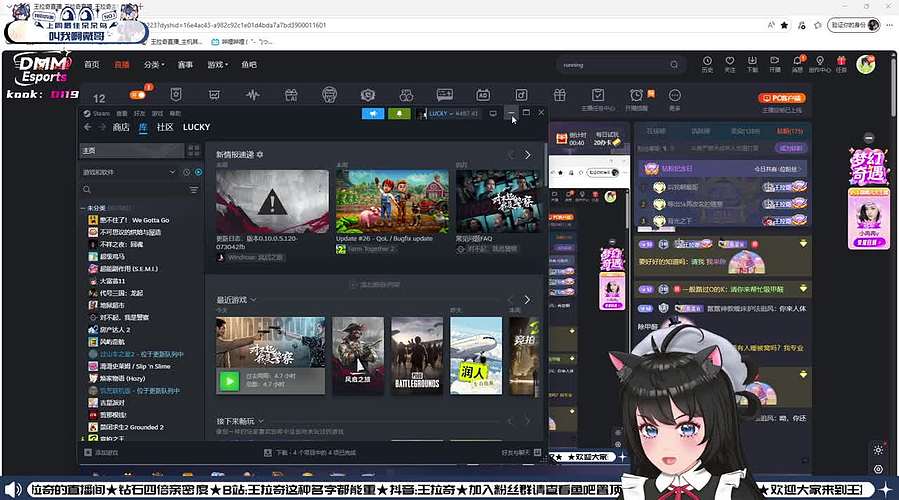The width and height of the screenshot is (899, 500).
Task: Toggle the orange switch in broadcaster toolbar
Action: pos(138,95)
